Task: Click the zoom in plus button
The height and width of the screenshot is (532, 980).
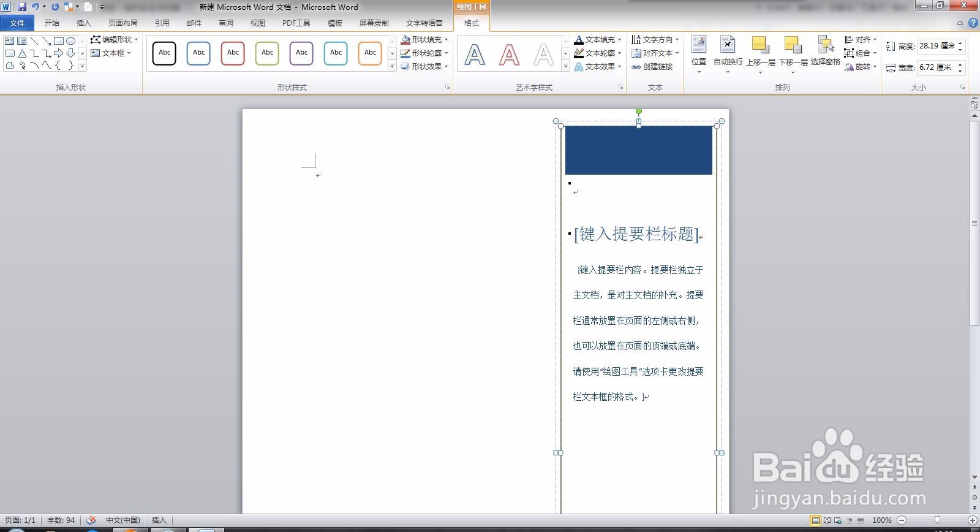Action: click(x=972, y=520)
